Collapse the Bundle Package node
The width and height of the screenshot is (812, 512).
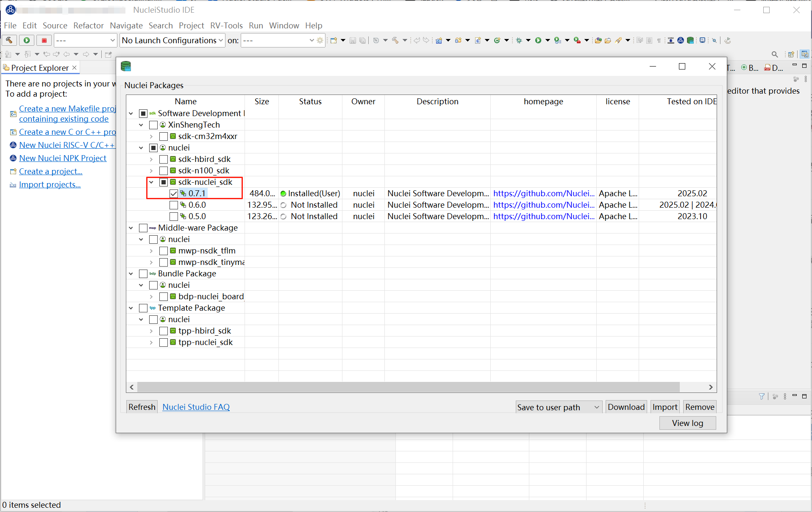click(x=131, y=274)
